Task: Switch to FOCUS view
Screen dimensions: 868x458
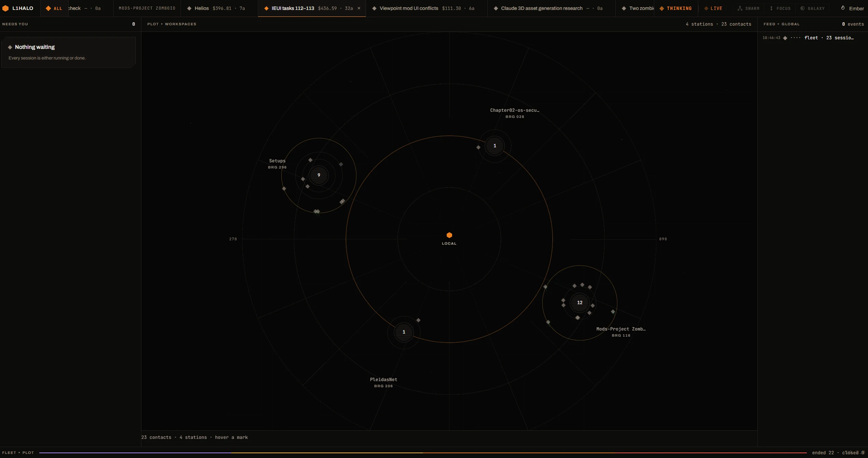Action: coord(780,8)
